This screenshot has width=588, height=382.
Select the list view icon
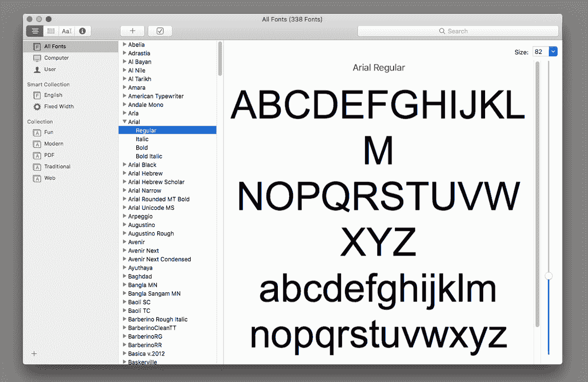pyautogui.click(x=34, y=31)
